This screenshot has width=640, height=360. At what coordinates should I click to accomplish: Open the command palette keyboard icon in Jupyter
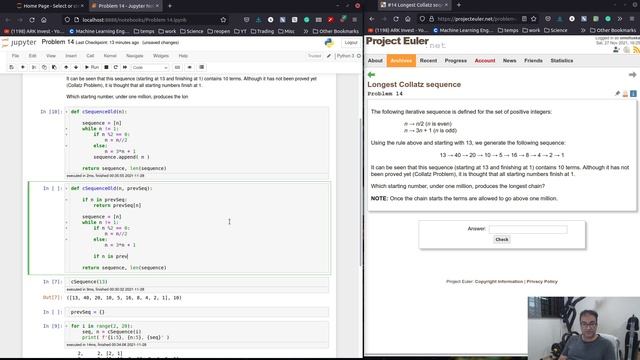177,67
